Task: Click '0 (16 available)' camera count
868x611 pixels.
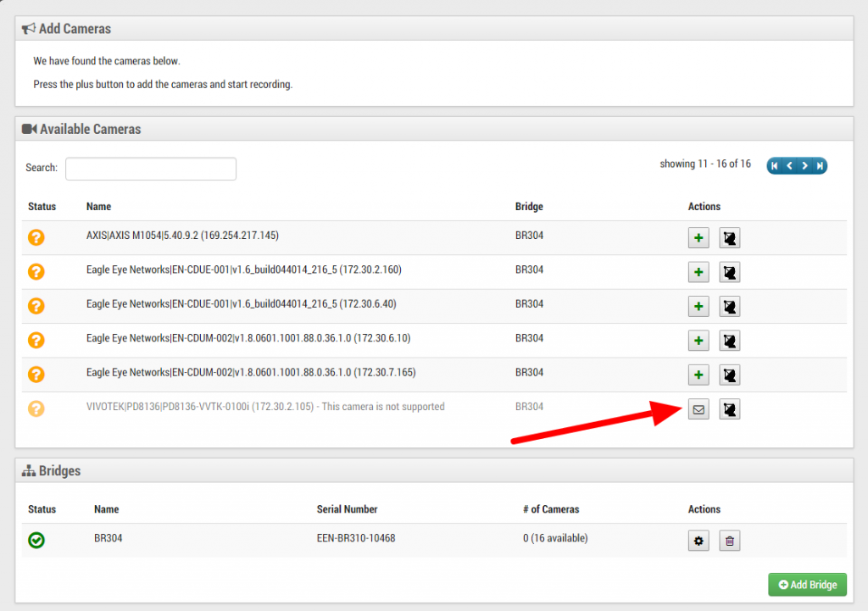Action: tap(555, 538)
